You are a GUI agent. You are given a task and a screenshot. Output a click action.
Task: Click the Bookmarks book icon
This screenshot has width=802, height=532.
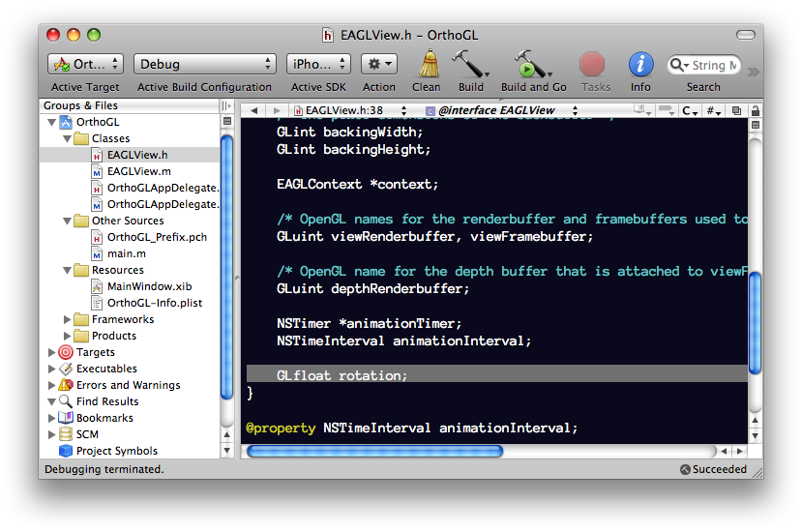(x=66, y=418)
